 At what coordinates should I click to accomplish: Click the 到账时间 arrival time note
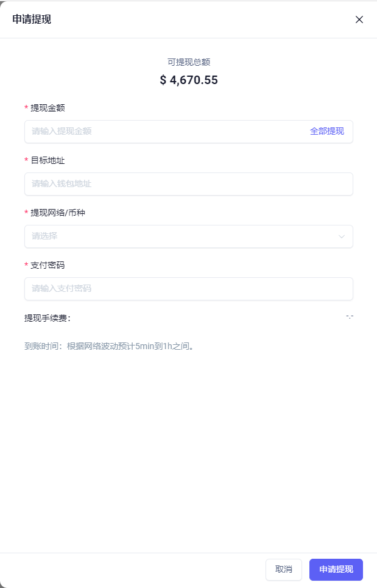[109, 346]
